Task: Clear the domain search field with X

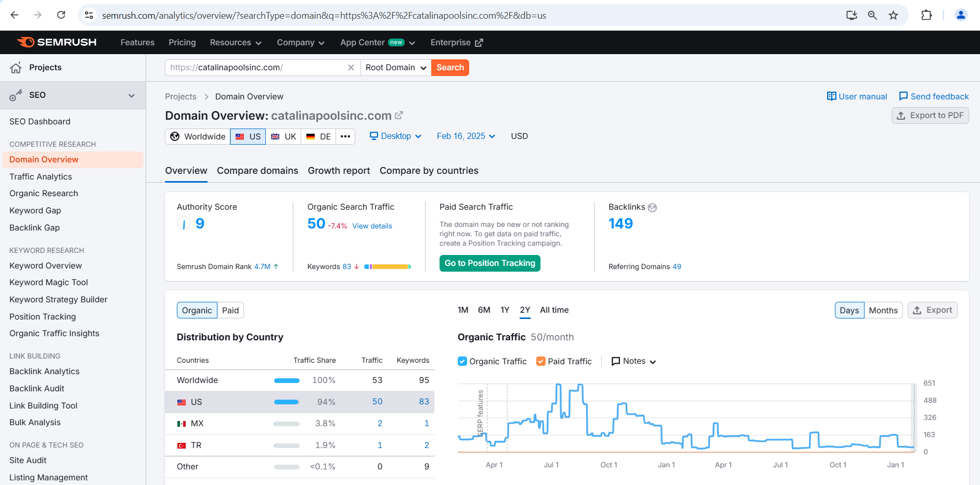Action: (x=351, y=68)
